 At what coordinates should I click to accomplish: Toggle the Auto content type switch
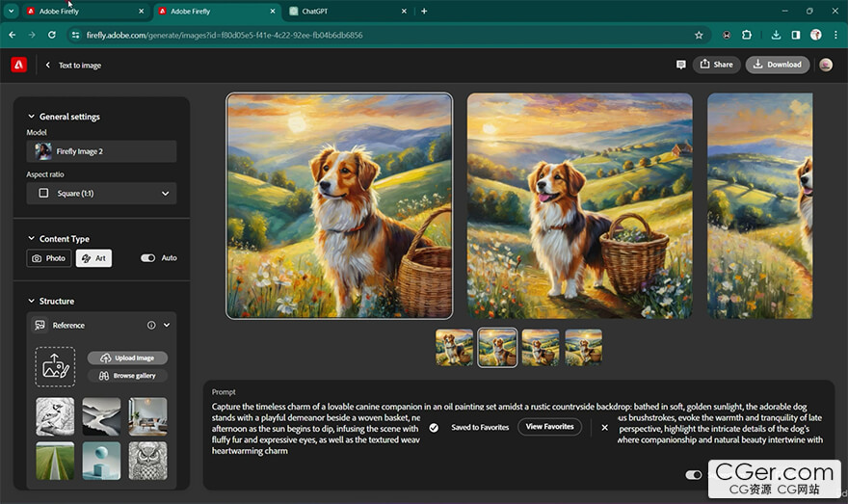(x=147, y=258)
